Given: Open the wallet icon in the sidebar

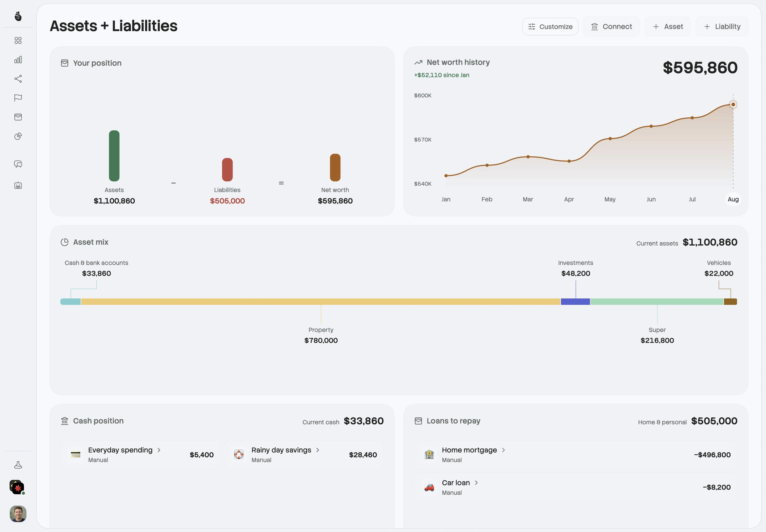Looking at the screenshot, I should coord(18,117).
